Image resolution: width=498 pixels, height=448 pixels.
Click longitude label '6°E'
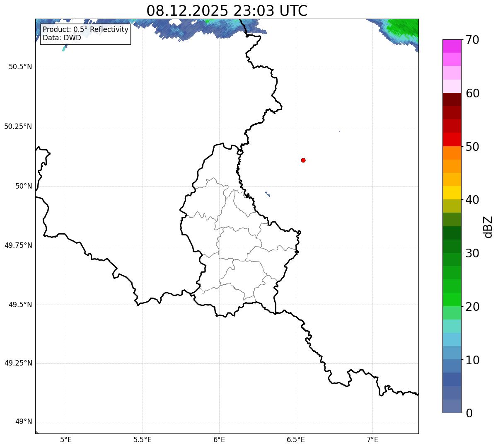point(219,439)
